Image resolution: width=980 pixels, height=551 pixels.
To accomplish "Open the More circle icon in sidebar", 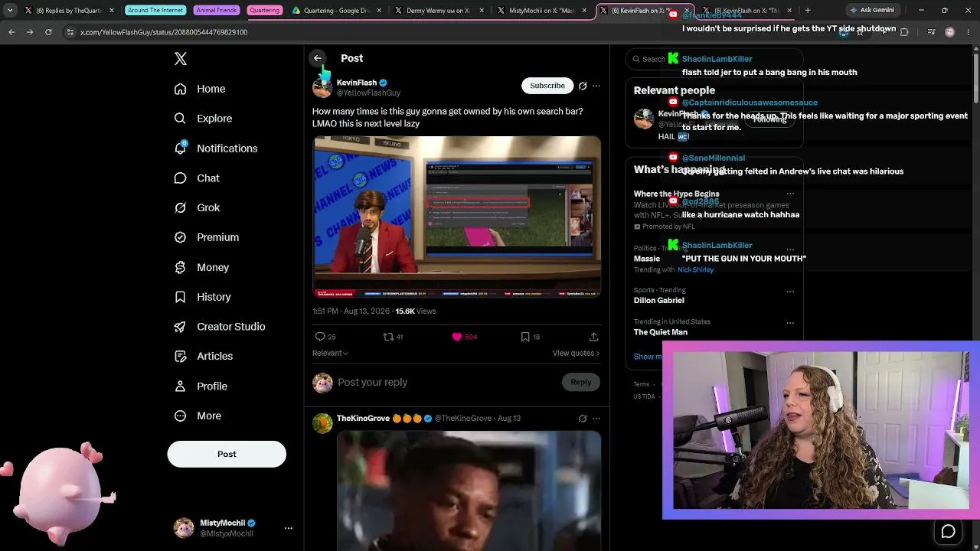I will (x=180, y=416).
